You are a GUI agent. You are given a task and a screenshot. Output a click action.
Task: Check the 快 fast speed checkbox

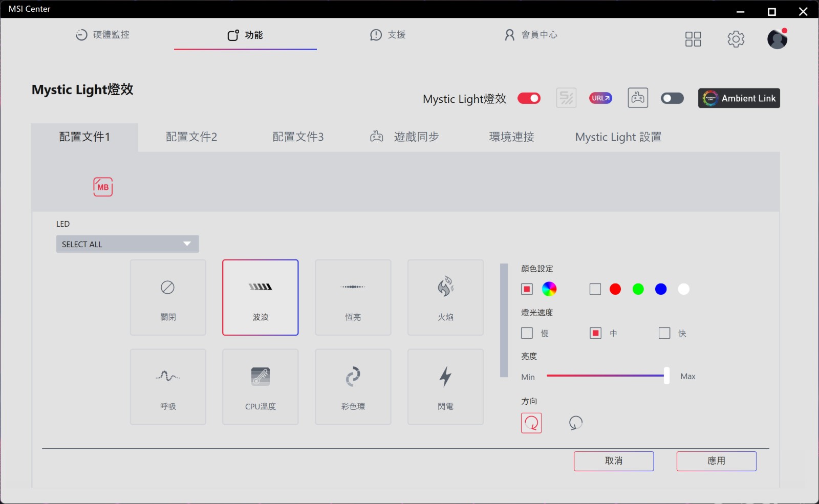click(664, 333)
